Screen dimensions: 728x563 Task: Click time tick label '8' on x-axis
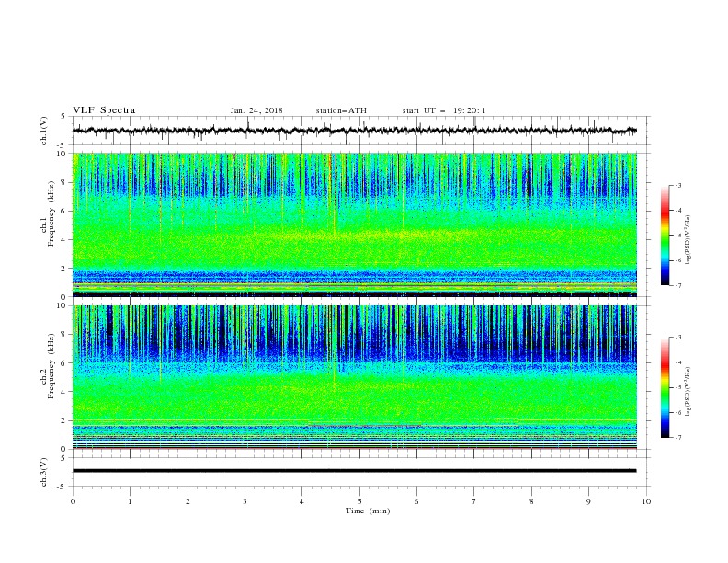[531, 501]
